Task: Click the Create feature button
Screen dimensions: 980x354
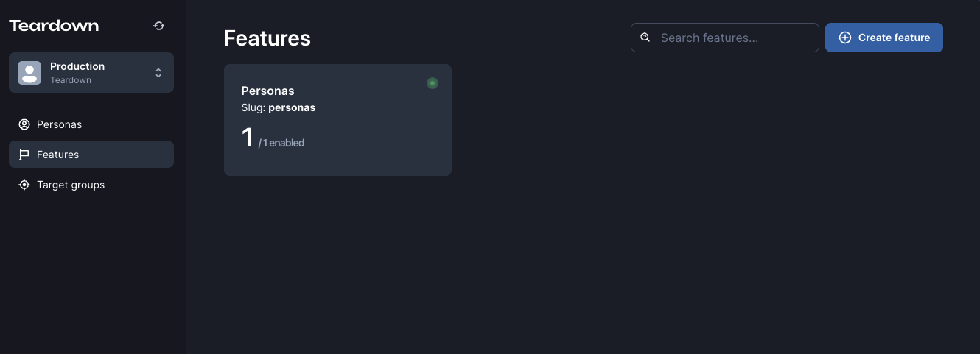Action: pyautogui.click(x=884, y=38)
